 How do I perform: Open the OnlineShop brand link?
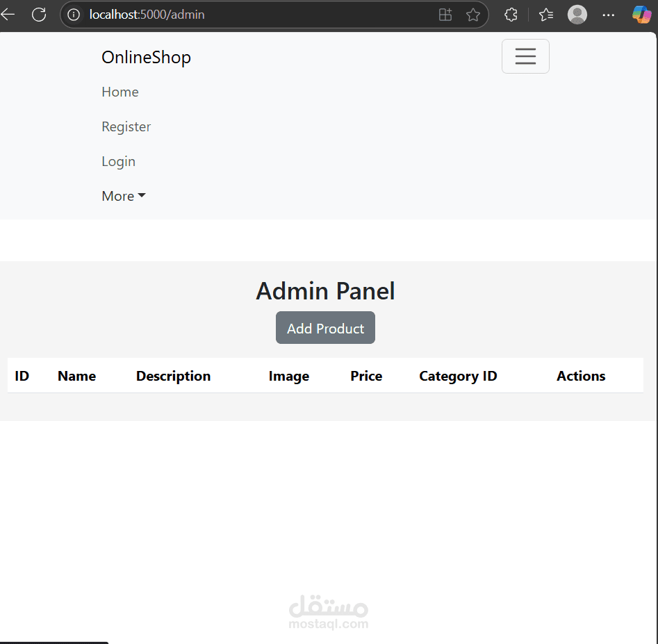click(x=146, y=58)
